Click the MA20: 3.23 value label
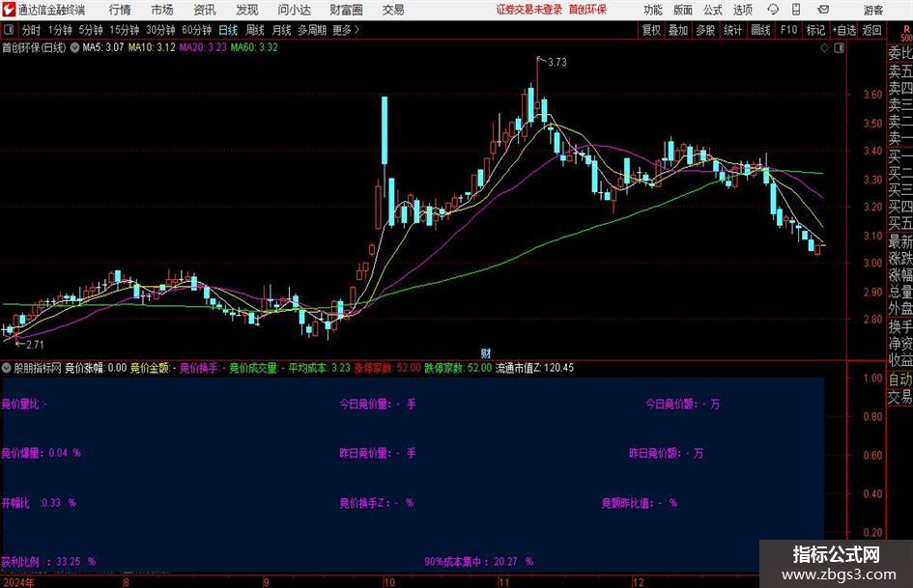Screen dimensions: 913x588 tap(203, 47)
